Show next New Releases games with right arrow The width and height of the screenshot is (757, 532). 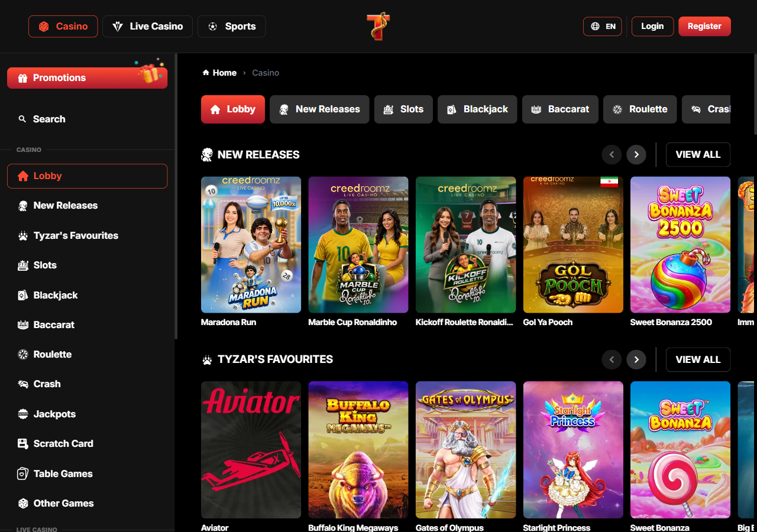click(x=636, y=155)
